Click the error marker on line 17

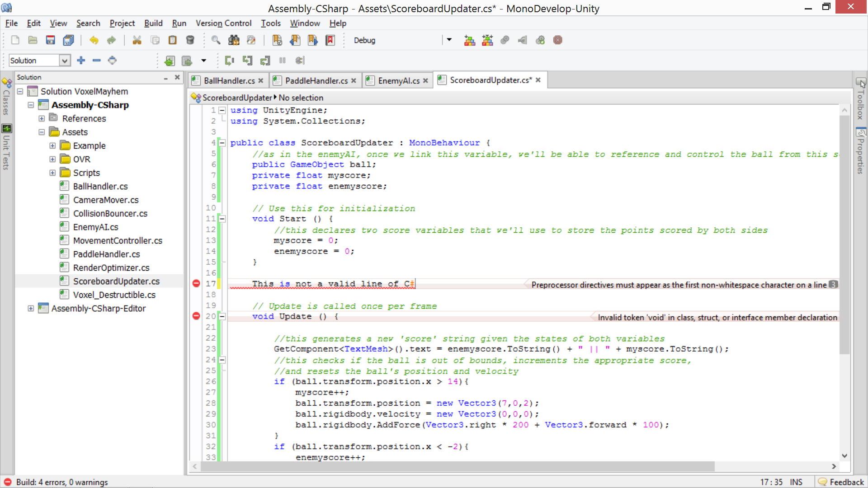click(196, 283)
